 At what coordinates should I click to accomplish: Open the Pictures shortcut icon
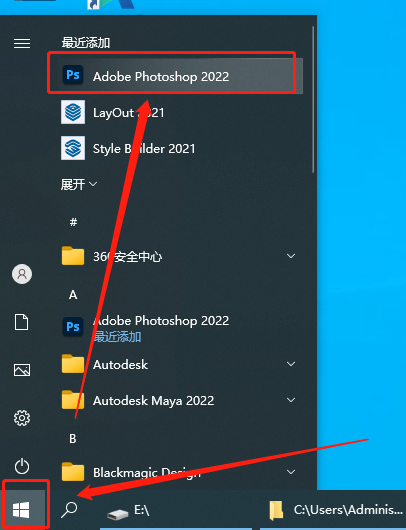[x=22, y=370]
